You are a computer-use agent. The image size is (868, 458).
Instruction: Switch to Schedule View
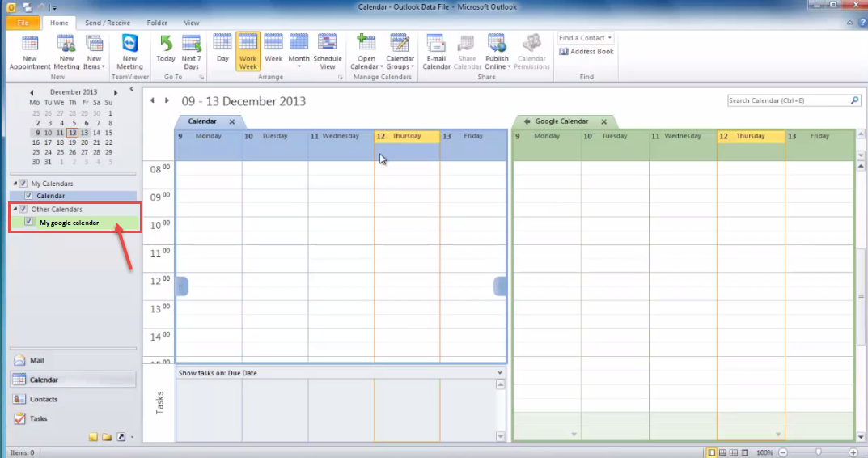tap(327, 52)
